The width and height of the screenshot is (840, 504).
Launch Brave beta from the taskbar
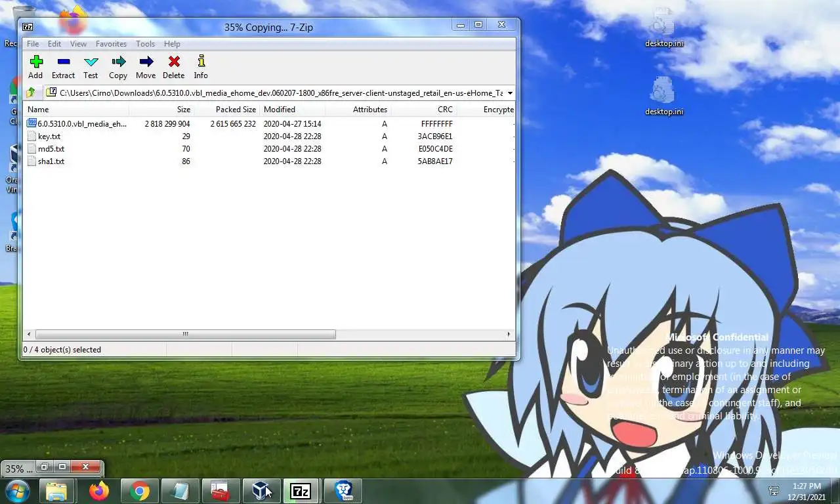343,491
